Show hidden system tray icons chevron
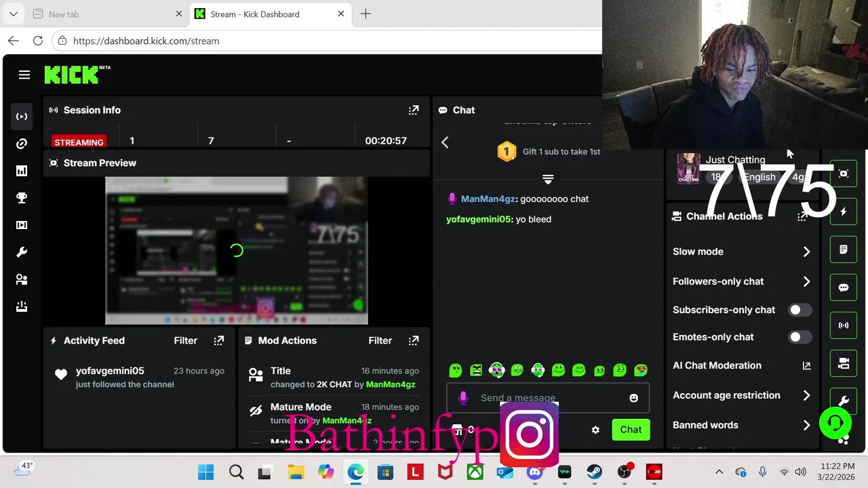This screenshot has height=488, width=868. tap(719, 472)
